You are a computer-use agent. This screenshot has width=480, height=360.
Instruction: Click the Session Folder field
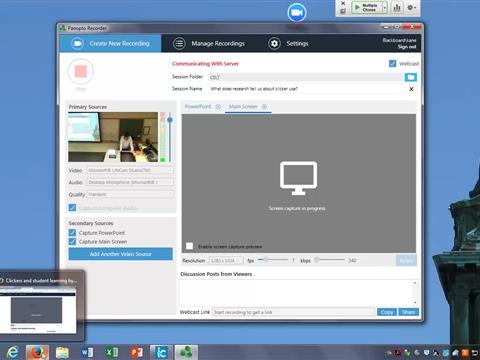tap(306, 77)
